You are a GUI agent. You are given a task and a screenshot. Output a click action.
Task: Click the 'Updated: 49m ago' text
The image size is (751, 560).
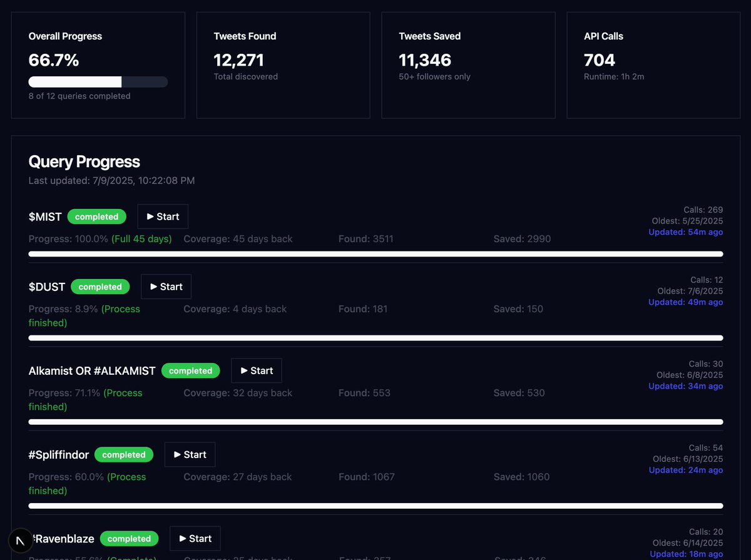click(x=686, y=302)
